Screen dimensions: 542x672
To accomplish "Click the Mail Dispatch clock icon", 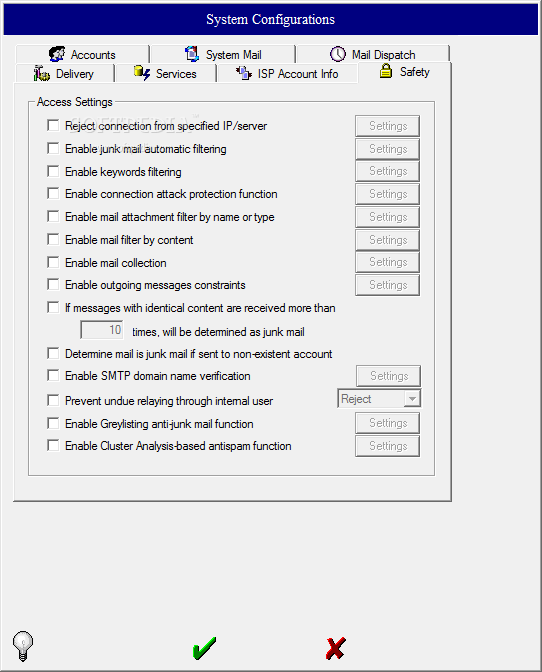I will [x=338, y=54].
